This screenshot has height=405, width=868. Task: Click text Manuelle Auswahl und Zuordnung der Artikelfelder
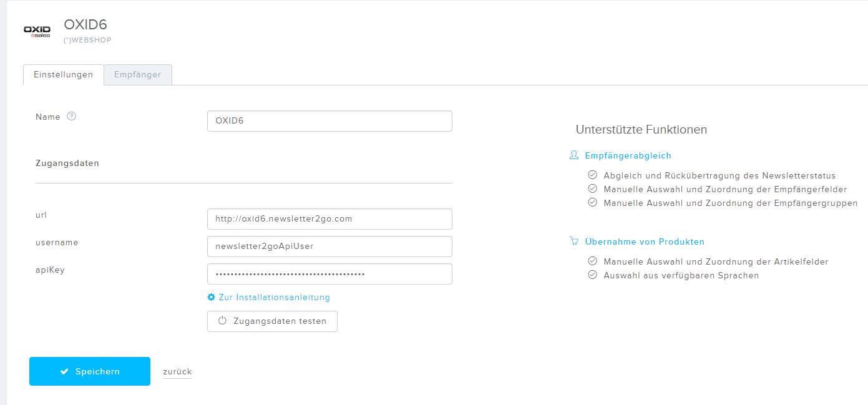coord(716,261)
